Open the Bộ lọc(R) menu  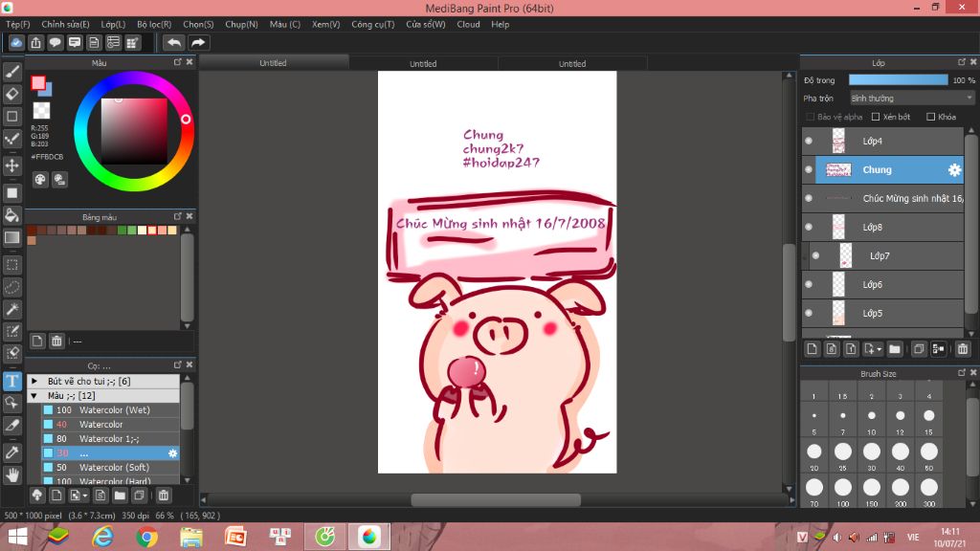click(154, 24)
